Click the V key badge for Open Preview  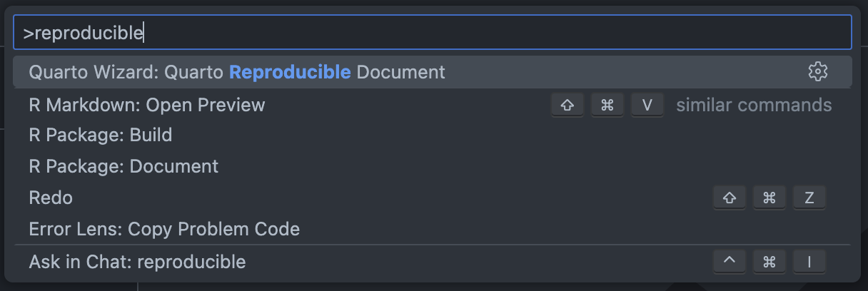pos(647,105)
